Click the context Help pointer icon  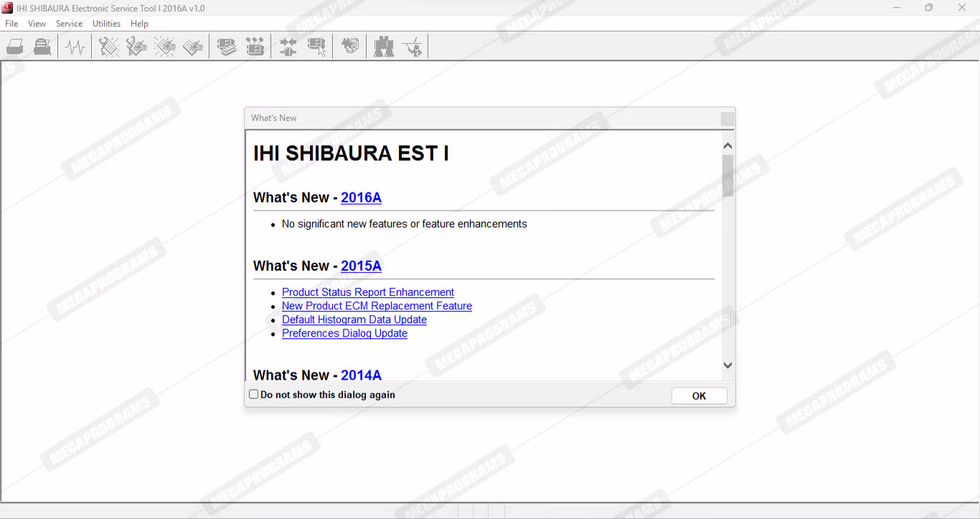(413, 47)
